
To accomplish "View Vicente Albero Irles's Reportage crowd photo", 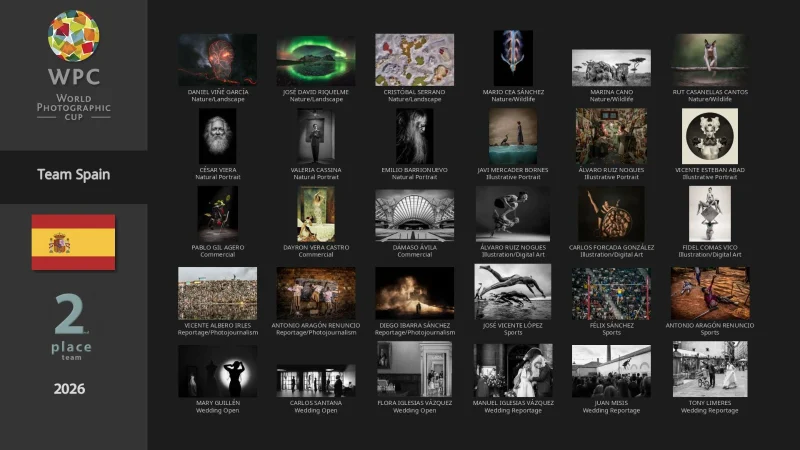I will pos(217,293).
